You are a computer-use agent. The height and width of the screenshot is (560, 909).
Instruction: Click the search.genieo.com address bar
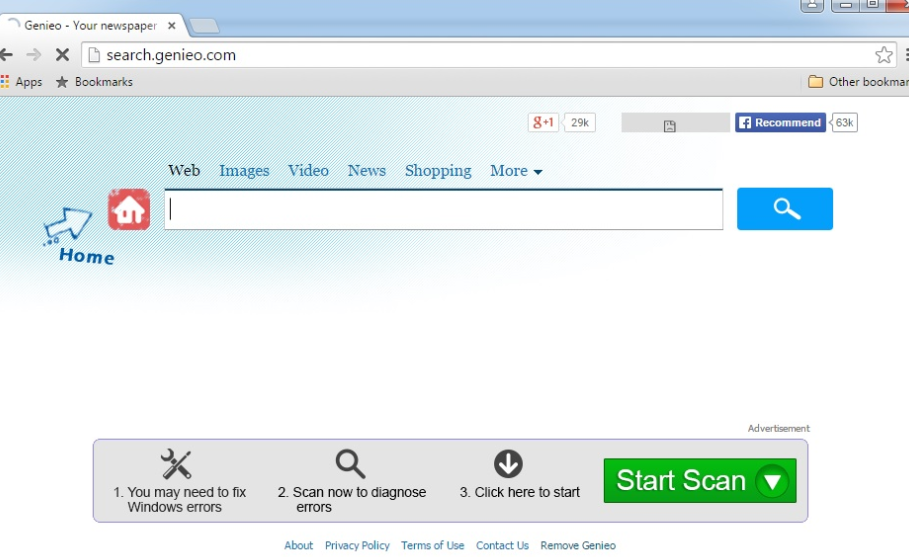[487, 55]
